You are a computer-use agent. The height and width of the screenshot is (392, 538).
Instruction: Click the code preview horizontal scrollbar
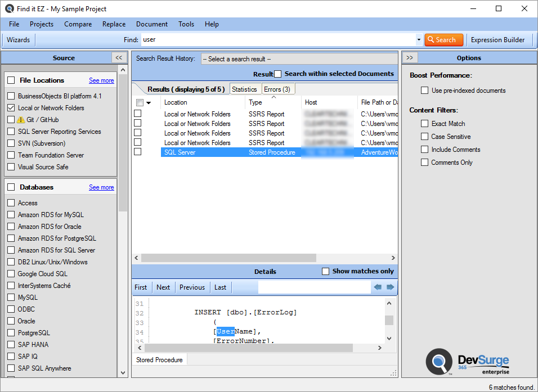coord(248,348)
